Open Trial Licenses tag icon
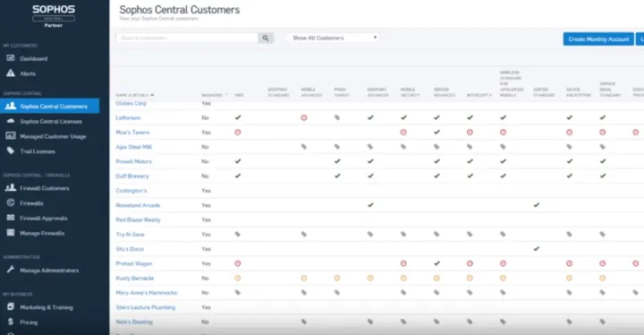 tap(11, 150)
